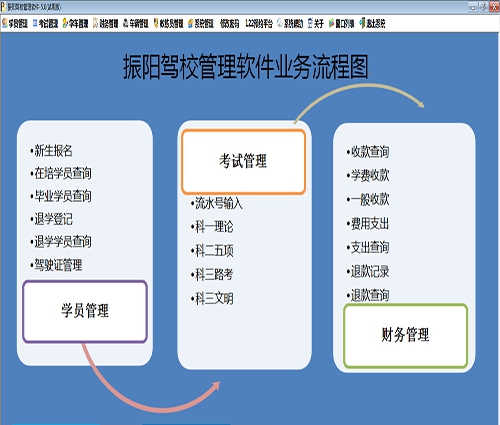Open 驾驶证管理 in the flowchart
500x425 pixels.
tap(58, 265)
